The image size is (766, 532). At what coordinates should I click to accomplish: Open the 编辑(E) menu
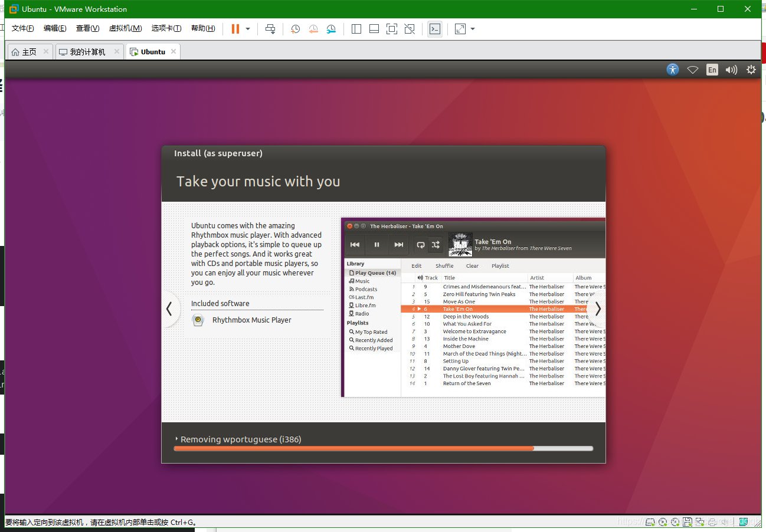(55, 28)
